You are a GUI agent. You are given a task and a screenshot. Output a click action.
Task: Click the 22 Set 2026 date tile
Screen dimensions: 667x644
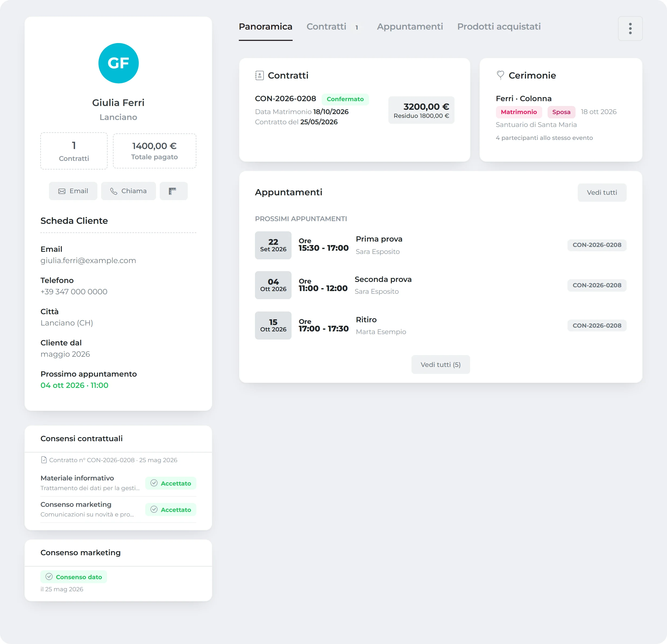[273, 245]
